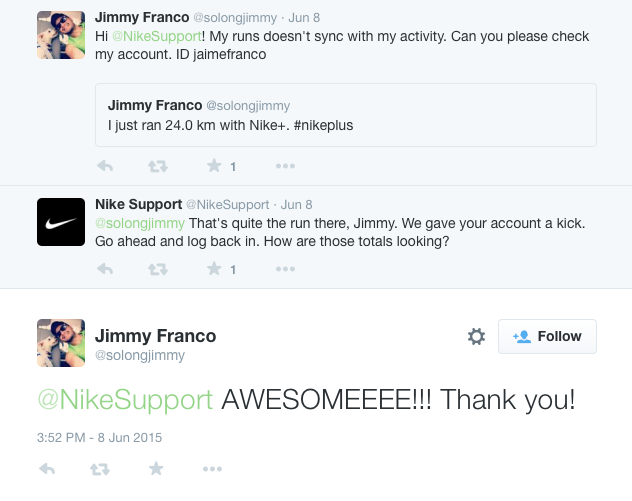
Task: Open more options on the main tweet
Action: 212,468
